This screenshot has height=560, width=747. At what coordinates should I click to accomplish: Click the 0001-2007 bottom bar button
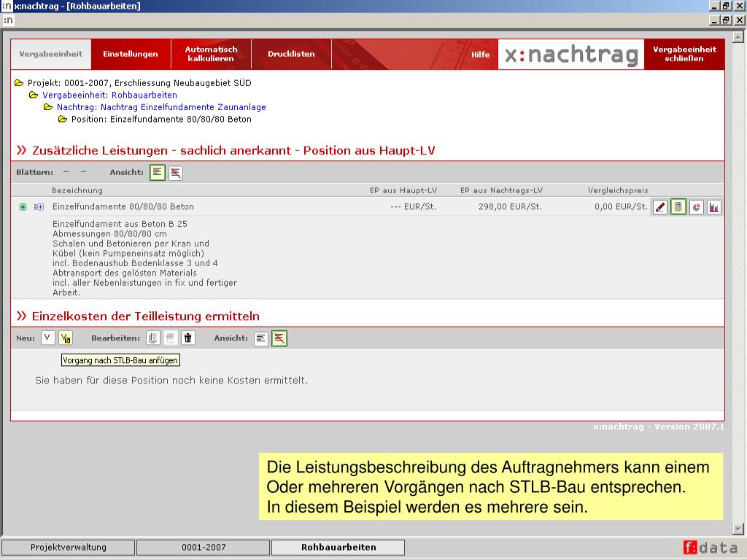tap(204, 547)
